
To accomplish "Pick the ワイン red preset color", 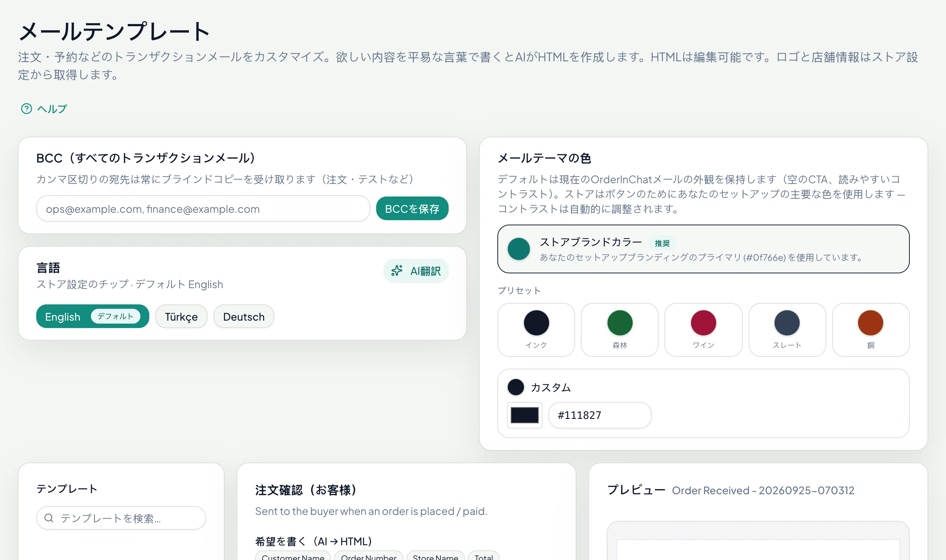I will (703, 330).
